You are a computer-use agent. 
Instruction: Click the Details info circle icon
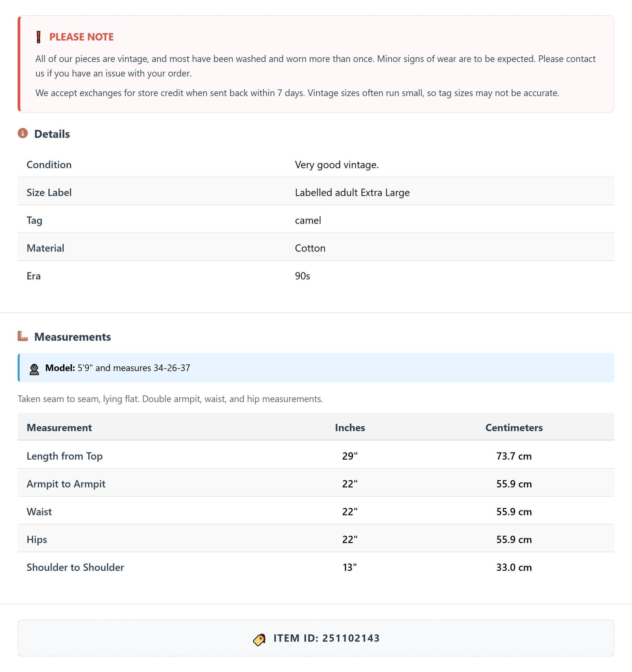click(x=23, y=133)
